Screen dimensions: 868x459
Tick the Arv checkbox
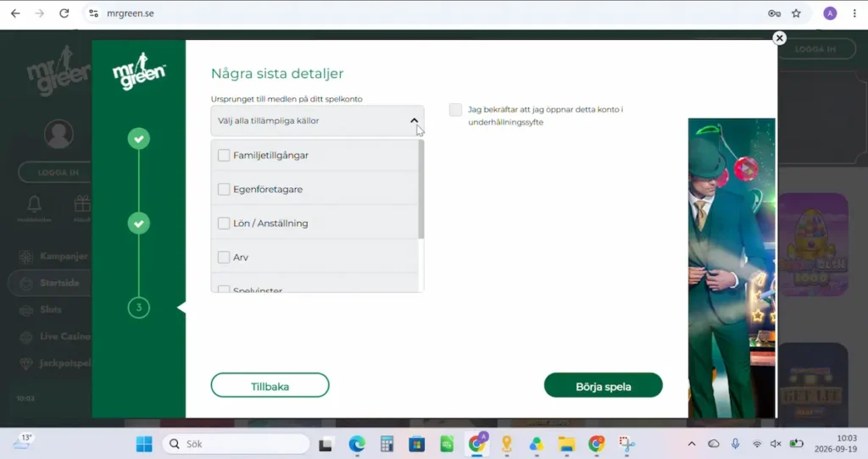click(224, 257)
